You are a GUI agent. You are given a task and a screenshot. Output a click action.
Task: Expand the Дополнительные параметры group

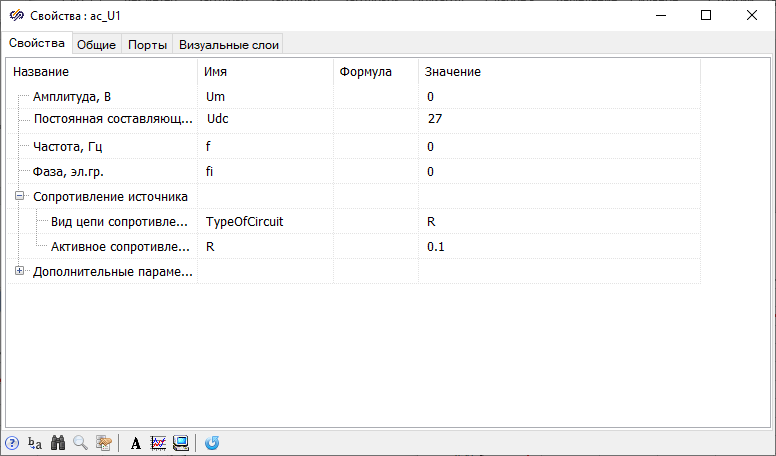pos(19,270)
